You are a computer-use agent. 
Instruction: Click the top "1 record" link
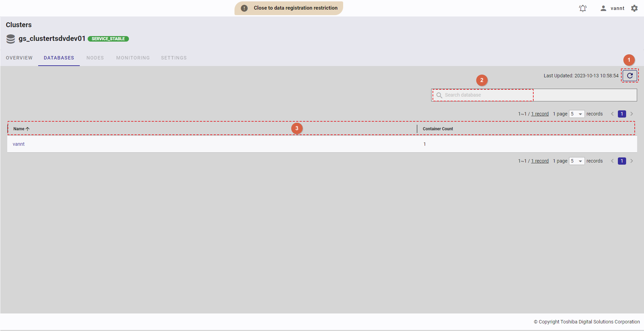tap(540, 114)
